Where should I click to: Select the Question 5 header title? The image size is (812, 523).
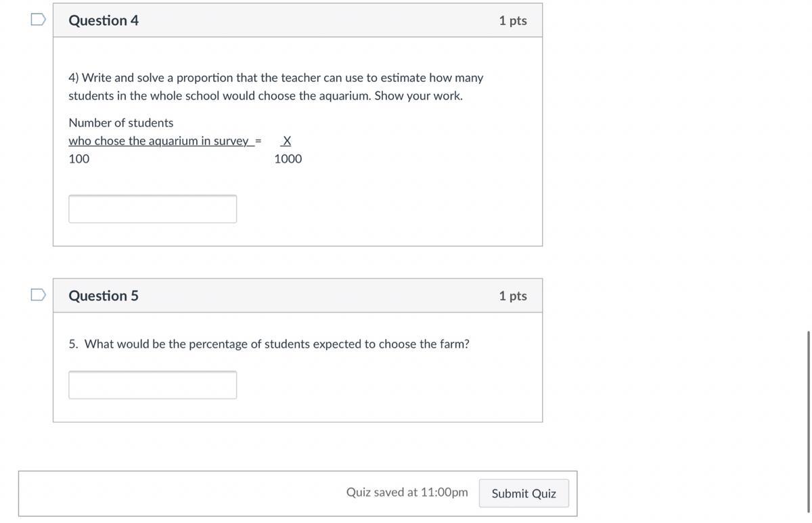coord(104,296)
